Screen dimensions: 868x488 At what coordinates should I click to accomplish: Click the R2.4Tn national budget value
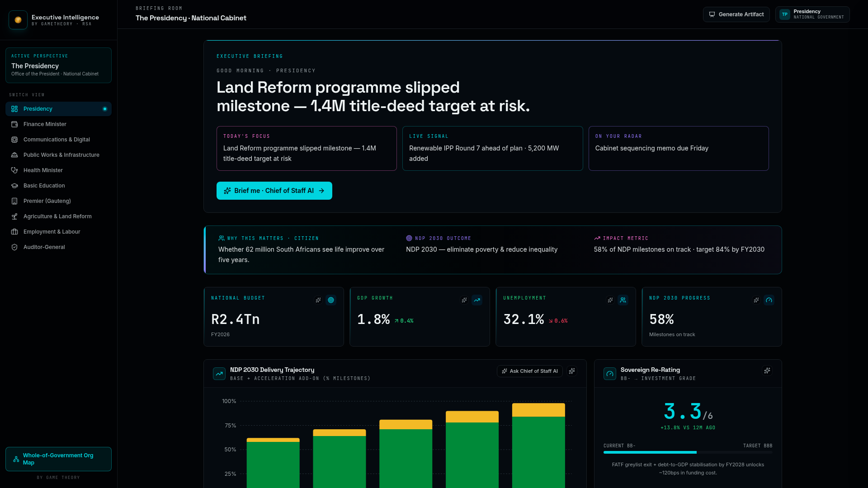point(236,319)
